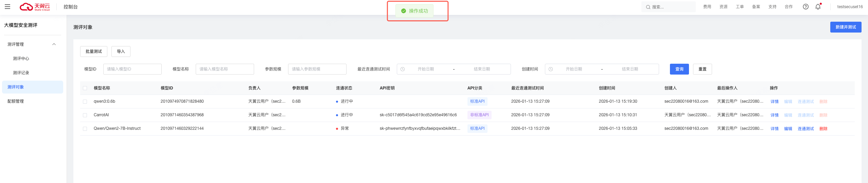Open the 支持 top menu

773,7
